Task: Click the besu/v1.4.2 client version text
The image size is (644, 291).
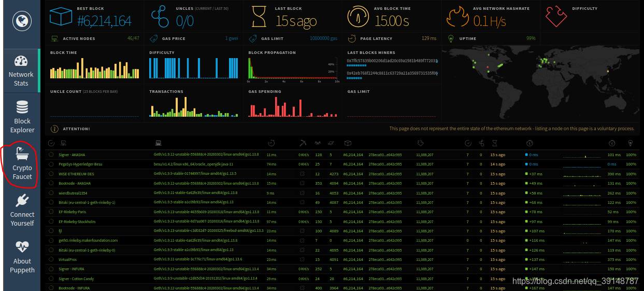Action: tap(192, 164)
